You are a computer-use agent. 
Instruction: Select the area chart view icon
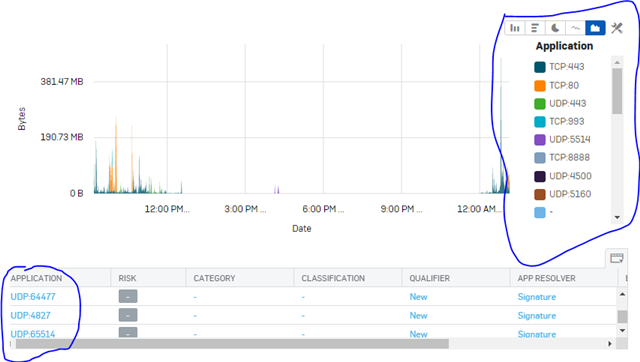[x=595, y=28]
